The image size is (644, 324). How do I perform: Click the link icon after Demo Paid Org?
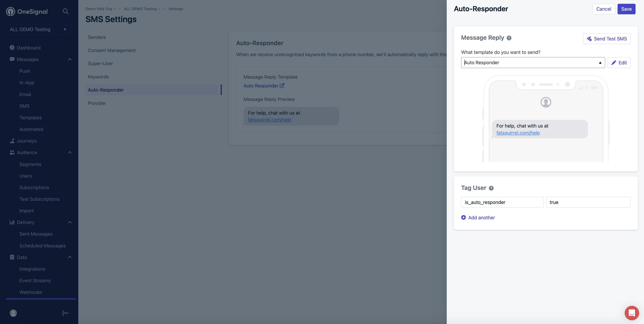(x=114, y=9)
